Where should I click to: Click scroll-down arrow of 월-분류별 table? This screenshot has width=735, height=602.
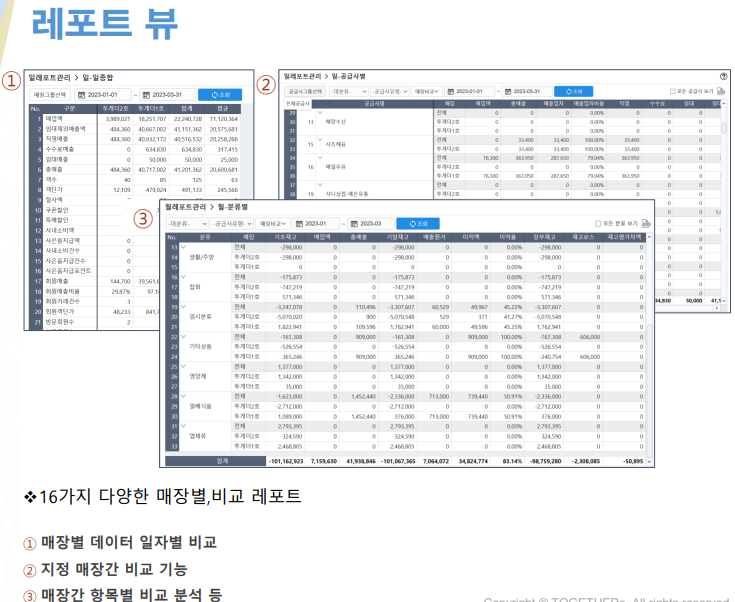tap(649, 461)
